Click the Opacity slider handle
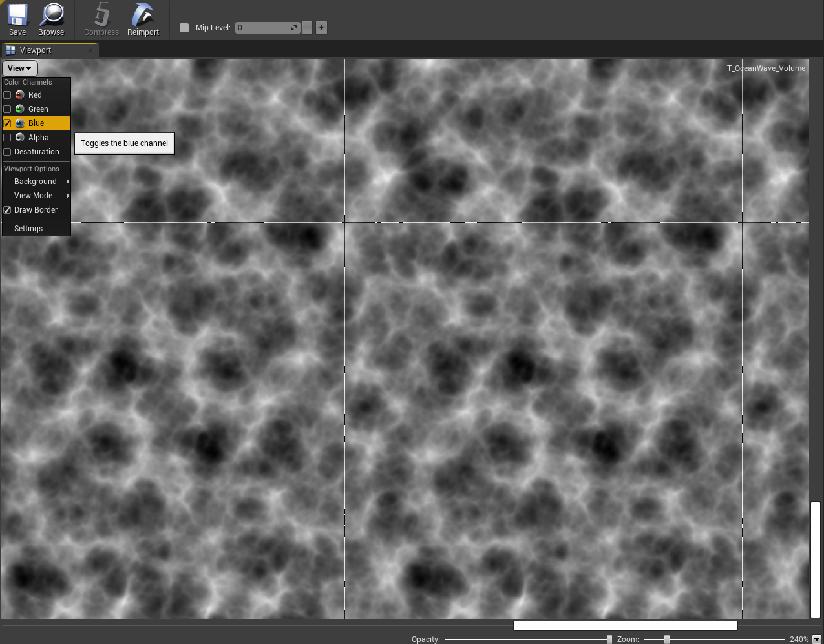The image size is (824, 644). pyautogui.click(x=609, y=639)
